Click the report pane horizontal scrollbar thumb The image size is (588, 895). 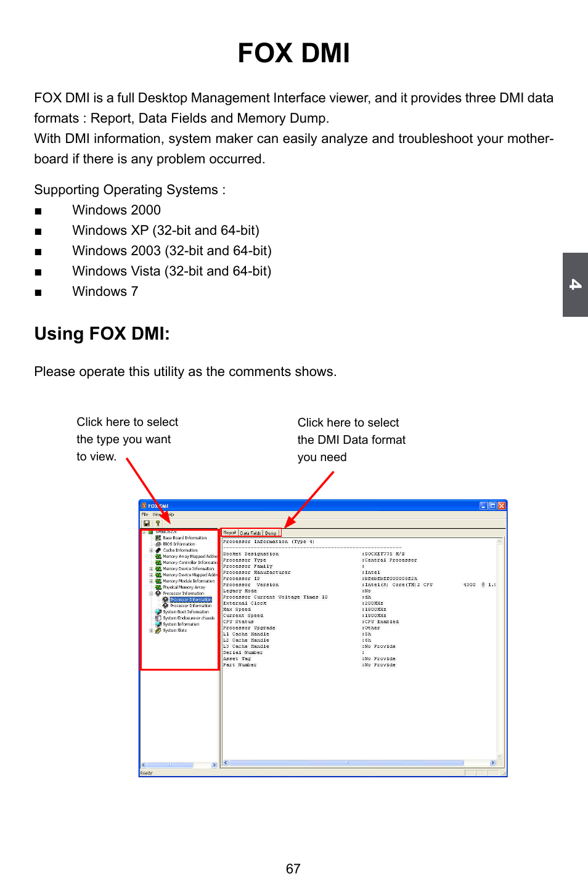[346, 762]
